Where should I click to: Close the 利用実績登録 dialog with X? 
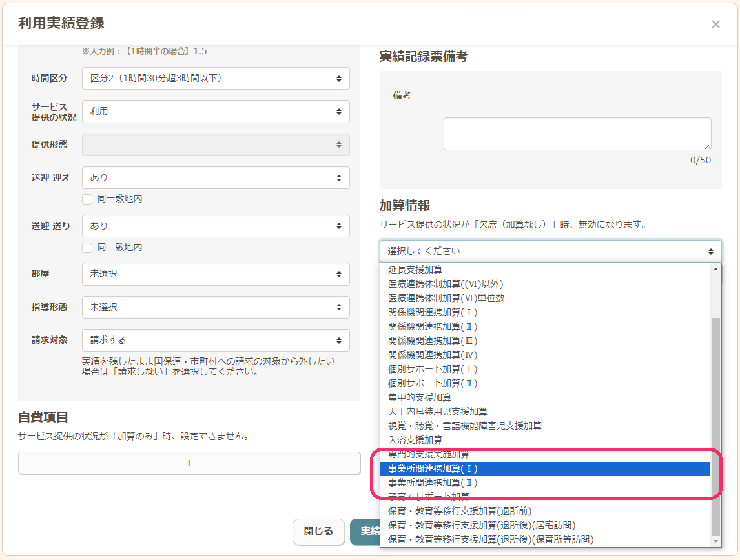(x=715, y=25)
